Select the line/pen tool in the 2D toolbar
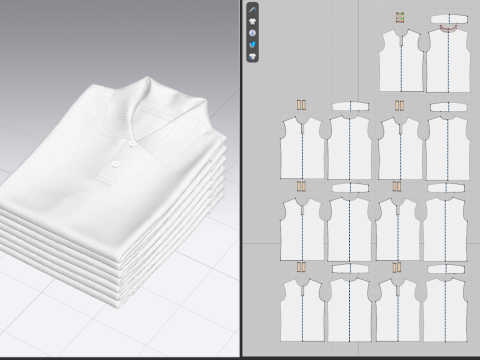 [253, 9]
